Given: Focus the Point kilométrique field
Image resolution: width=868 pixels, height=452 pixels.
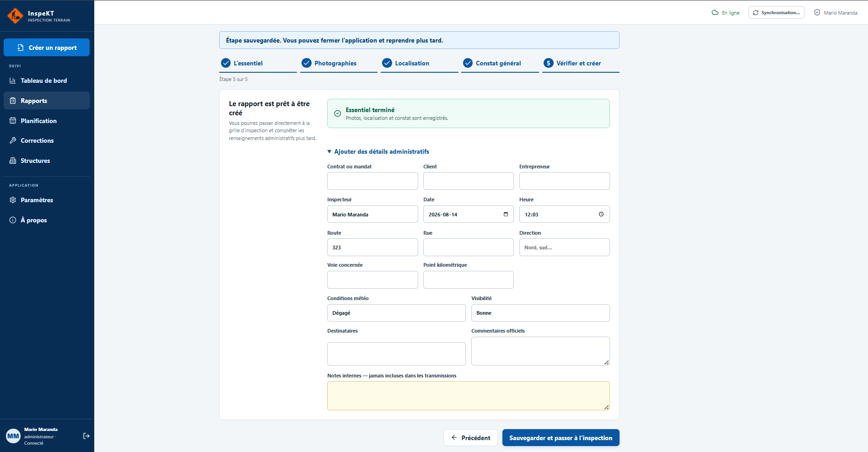Looking at the screenshot, I should (x=469, y=280).
